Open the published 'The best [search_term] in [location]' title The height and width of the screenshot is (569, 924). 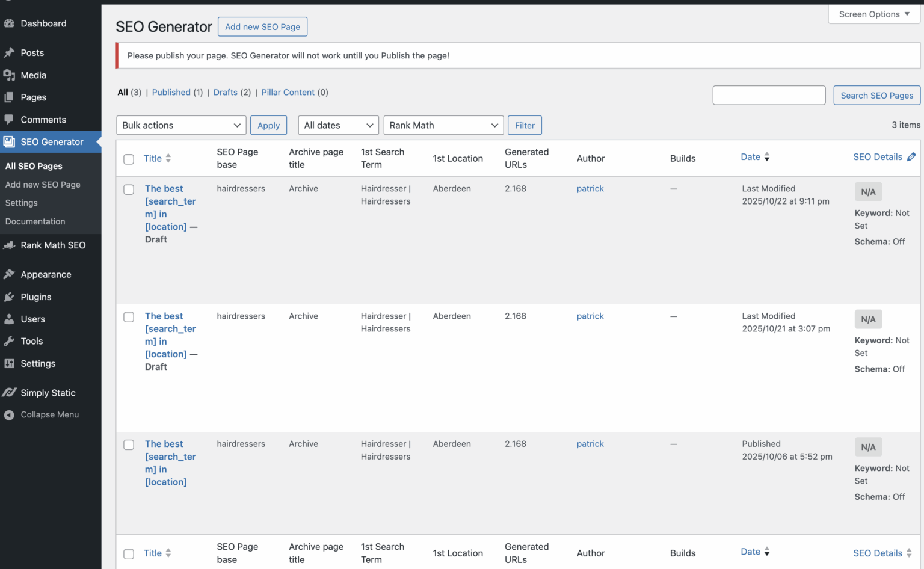pos(171,463)
